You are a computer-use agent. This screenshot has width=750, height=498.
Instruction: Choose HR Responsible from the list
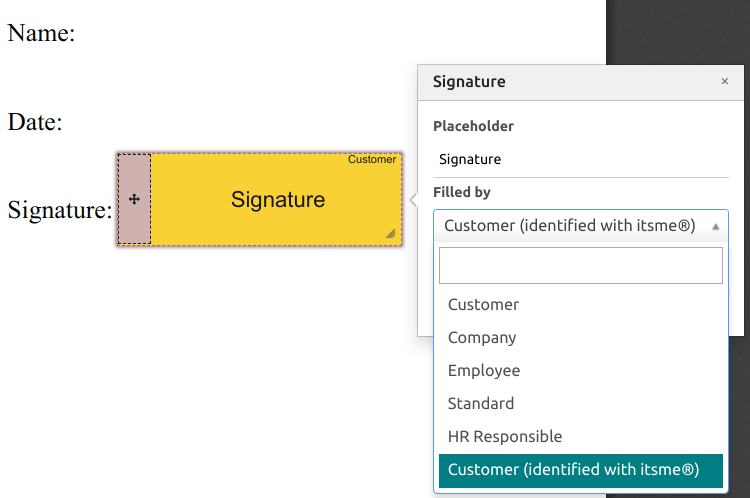505,436
